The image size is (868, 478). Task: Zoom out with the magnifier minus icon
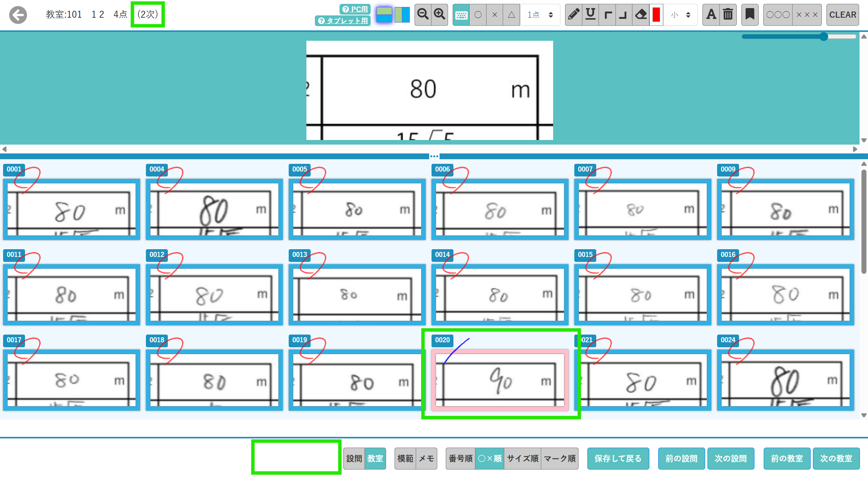423,15
